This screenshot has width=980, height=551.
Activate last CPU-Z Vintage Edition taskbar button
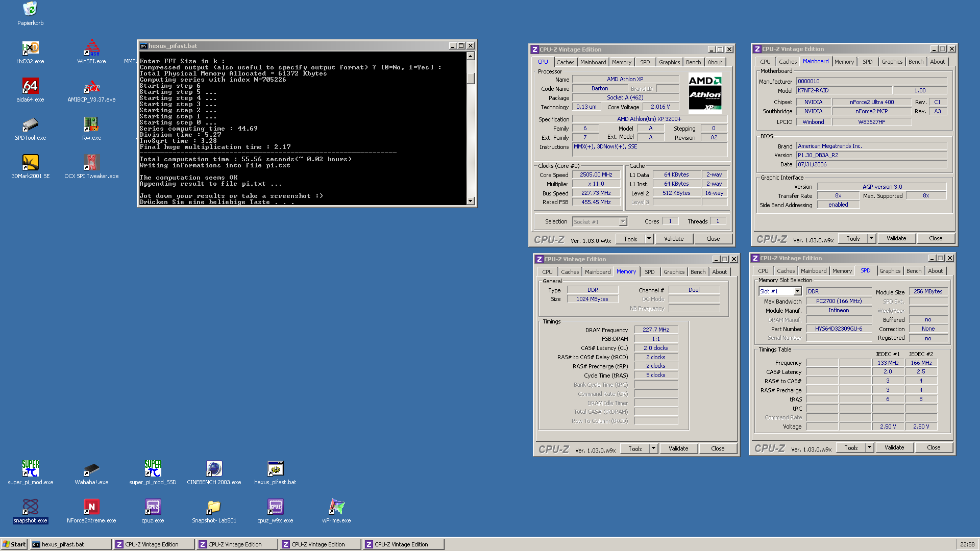[403, 544]
